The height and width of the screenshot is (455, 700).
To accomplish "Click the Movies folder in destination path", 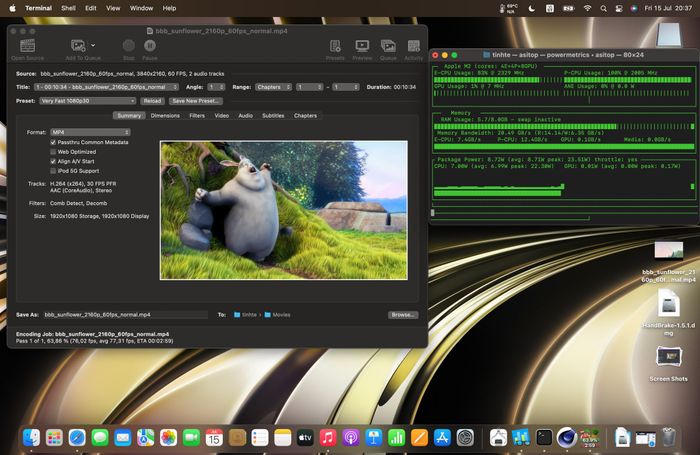I will [277, 315].
